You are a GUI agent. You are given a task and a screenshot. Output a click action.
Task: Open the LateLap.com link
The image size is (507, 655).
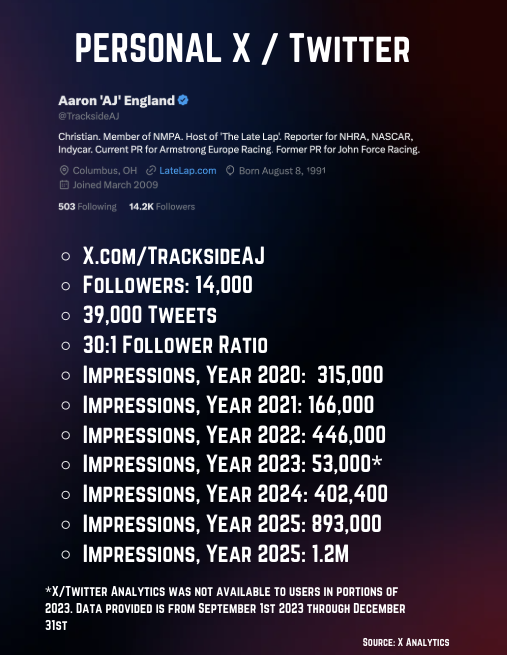tap(188, 170)
